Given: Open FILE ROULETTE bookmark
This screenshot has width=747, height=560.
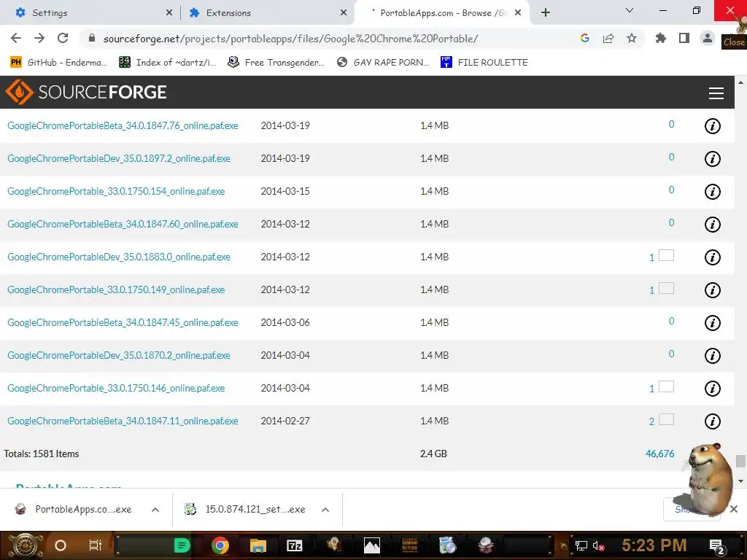Looking at the screenshot, I should [x=484, y=63].
